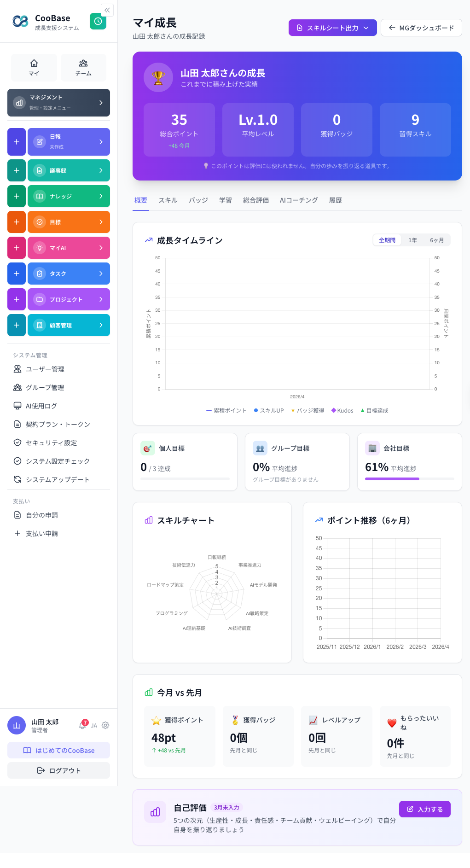This screenshot has width=470, height=868.
Task: Click plus icon beside タスク
Action: (x=17, y=274)
